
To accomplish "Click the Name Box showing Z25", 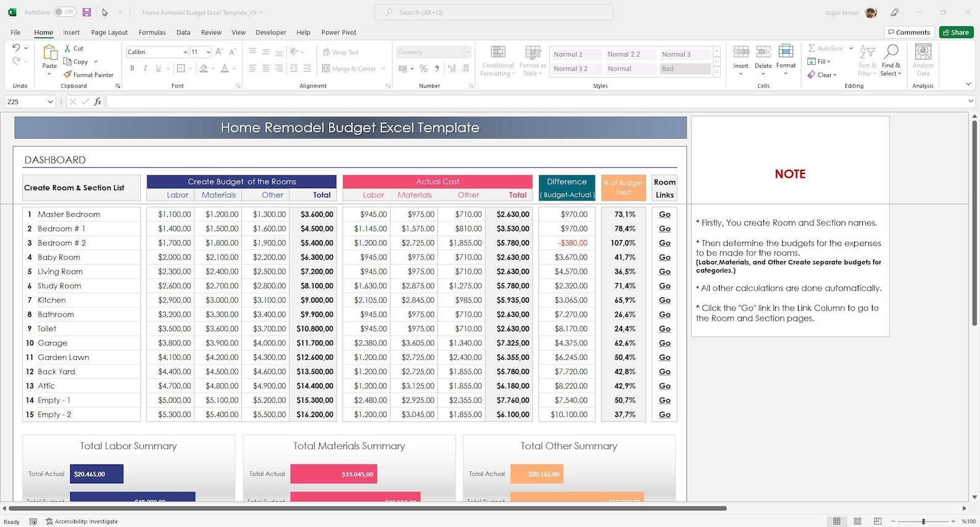I will tap(25, 102).
